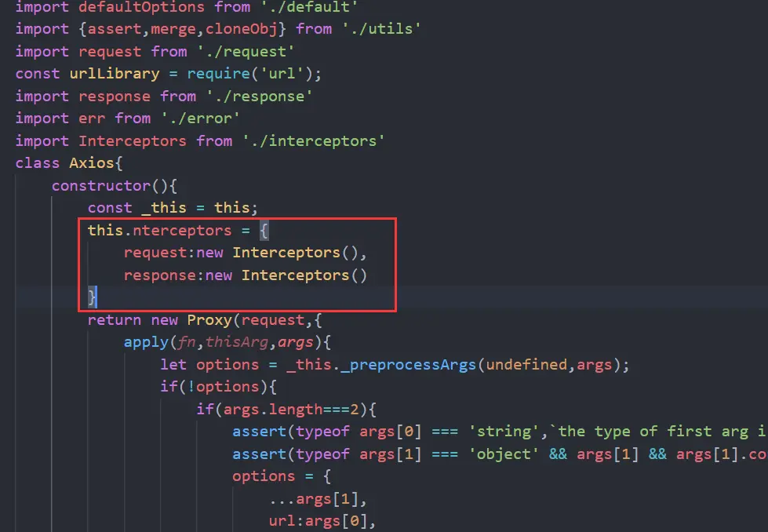This screenshot has width=768, height=532.
Task: Place cursor at the closing brace of nterceptors object
Action: tap(92, 297)
